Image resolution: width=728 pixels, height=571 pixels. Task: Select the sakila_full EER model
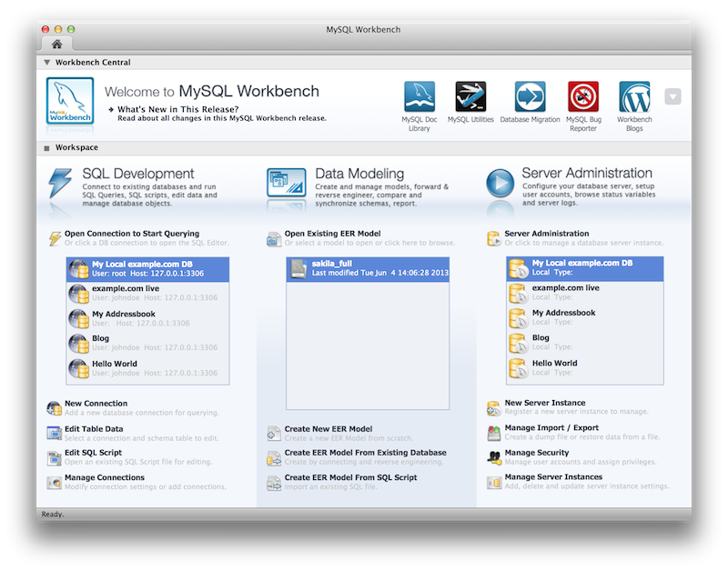click(x=368, y=268)
